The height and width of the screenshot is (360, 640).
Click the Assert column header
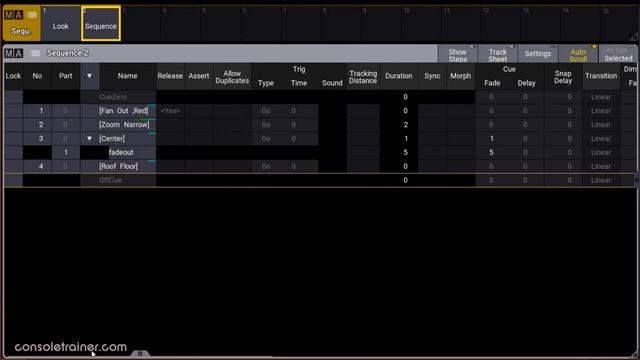[199, 76]
